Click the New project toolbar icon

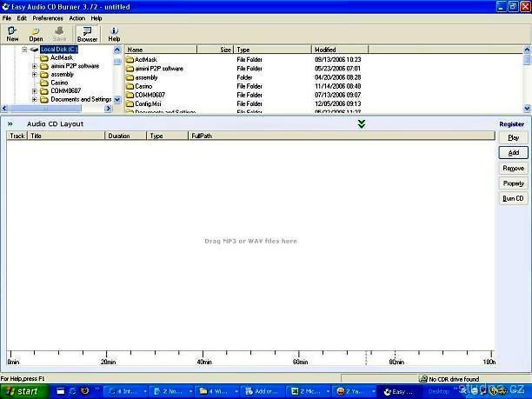(12, 33)
